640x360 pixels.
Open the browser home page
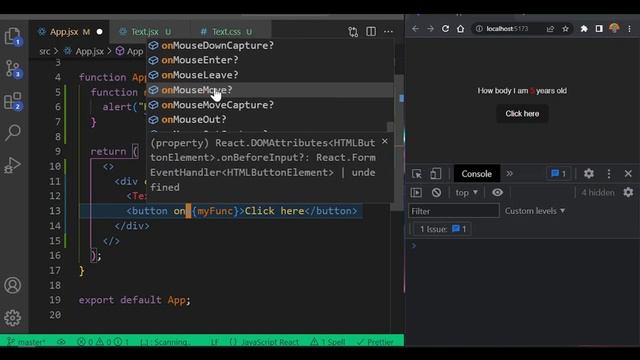coord(460,29)
